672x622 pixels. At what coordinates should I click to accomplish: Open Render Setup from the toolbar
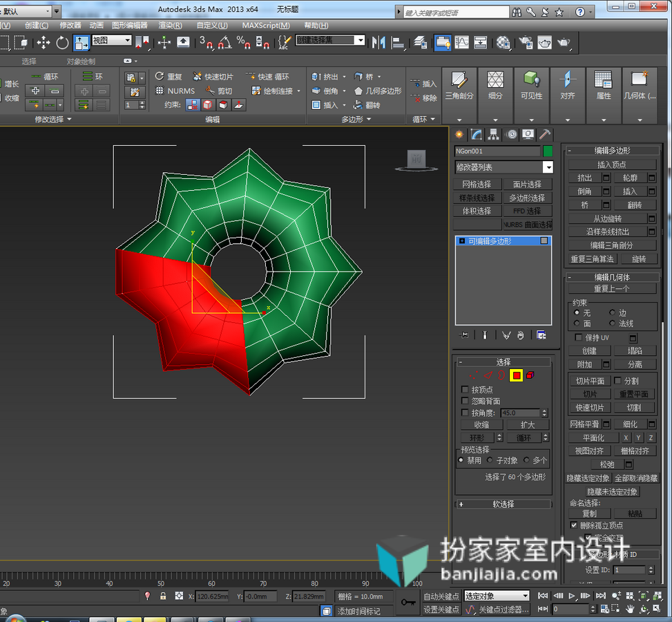[526, 42]
